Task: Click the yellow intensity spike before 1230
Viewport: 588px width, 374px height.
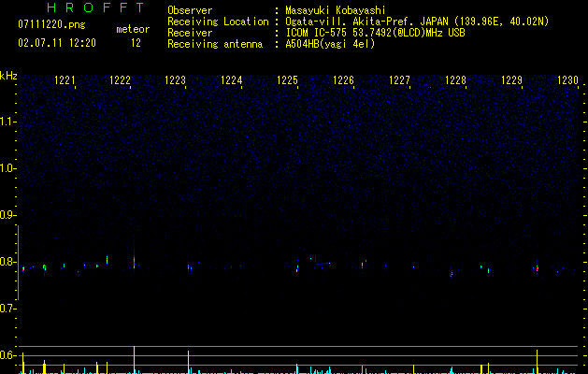Action: [537, 362]
